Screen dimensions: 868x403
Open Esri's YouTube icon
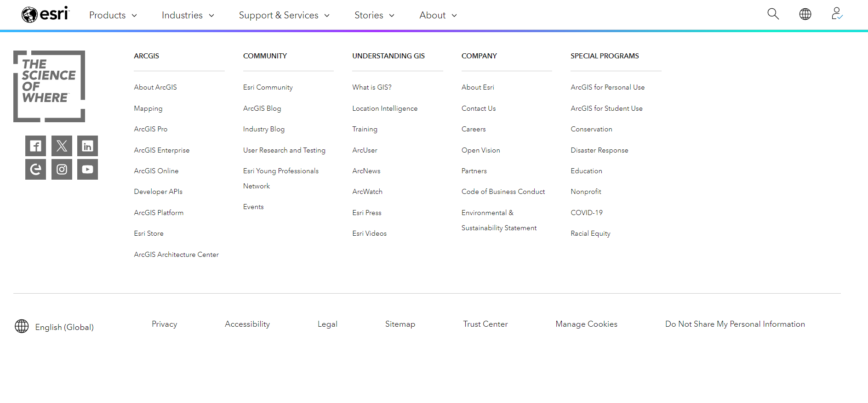click(x=87, y=169)
